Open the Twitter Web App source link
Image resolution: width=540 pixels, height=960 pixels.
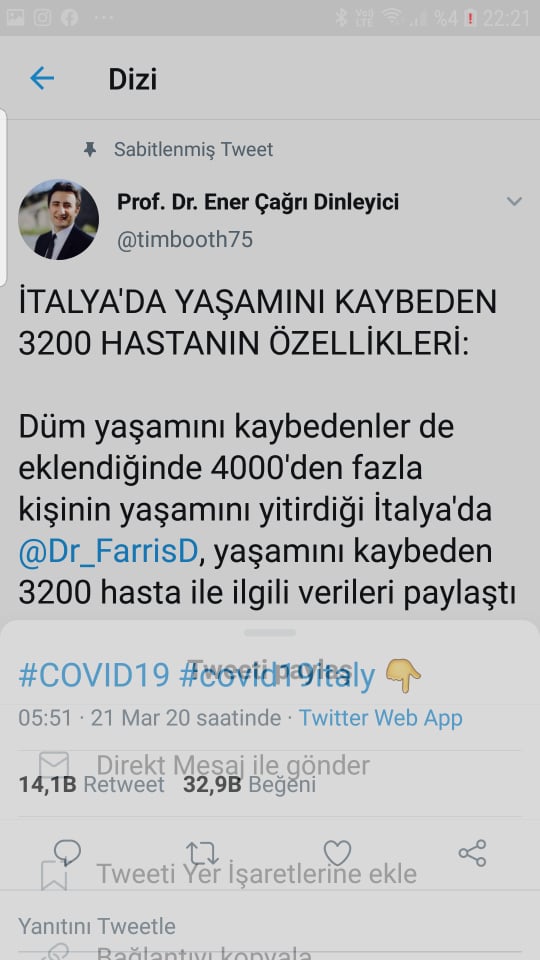(x=380, y=718)
